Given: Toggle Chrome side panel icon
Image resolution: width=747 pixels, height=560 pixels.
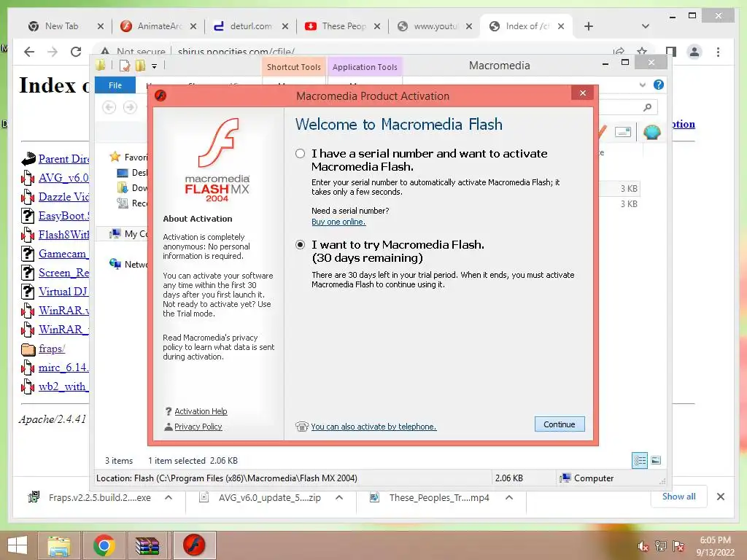Looking at the screenshot, I should tap(671, 52).
